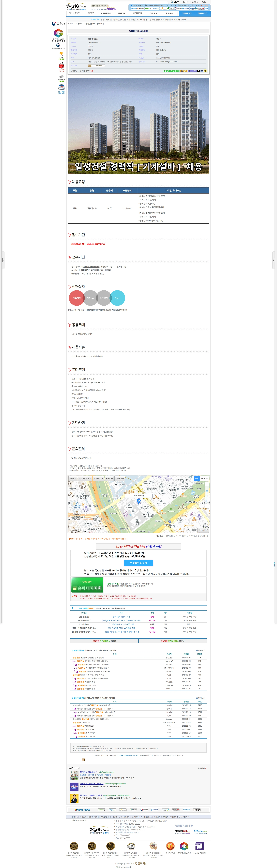Viewport: 277px width, 868px height.
Task: Open the 주간채용 공채달력 calendar icon
Action: [61, 89]
